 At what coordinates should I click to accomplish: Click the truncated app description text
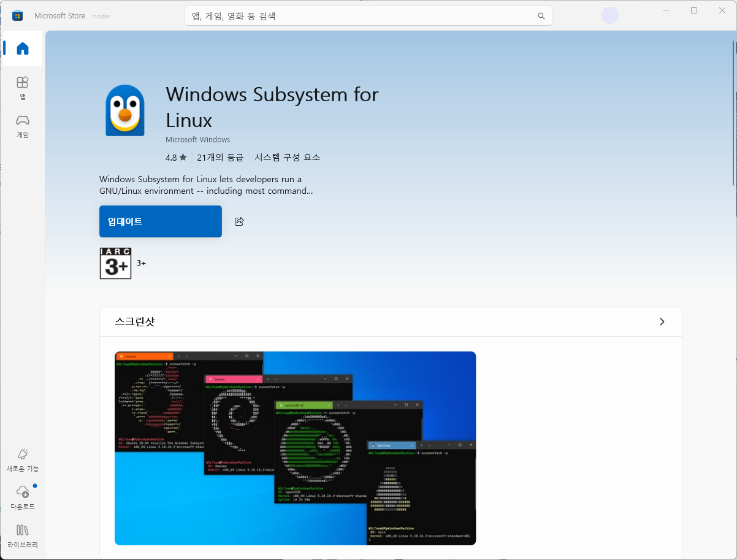(x=206, y=185)
